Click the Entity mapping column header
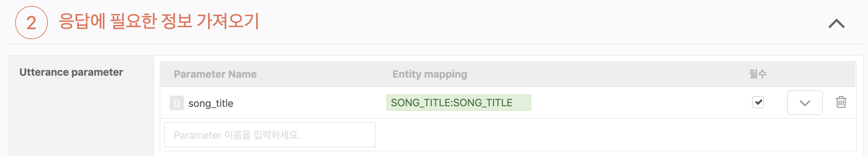The image size is (868, 156). coord(430,74)
